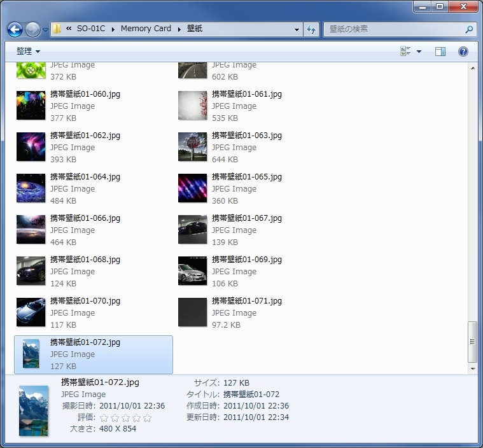Click file name 携帯壁紙01-065.jpg

247,176
